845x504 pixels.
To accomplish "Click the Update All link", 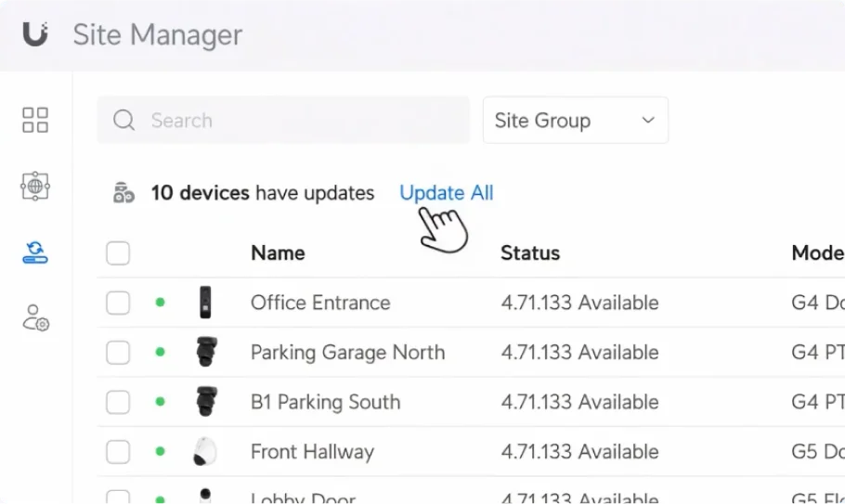I will (x=447, y=193).
